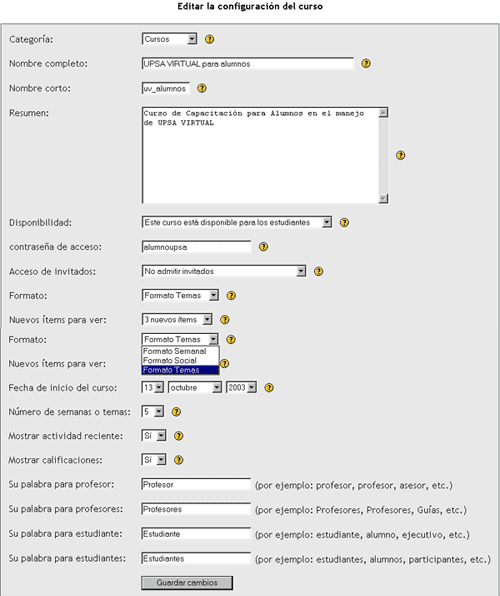The width and height of the screenshot is (500, 596).
Task: Click the Guardar cambios button
Action: coord(187,583)
